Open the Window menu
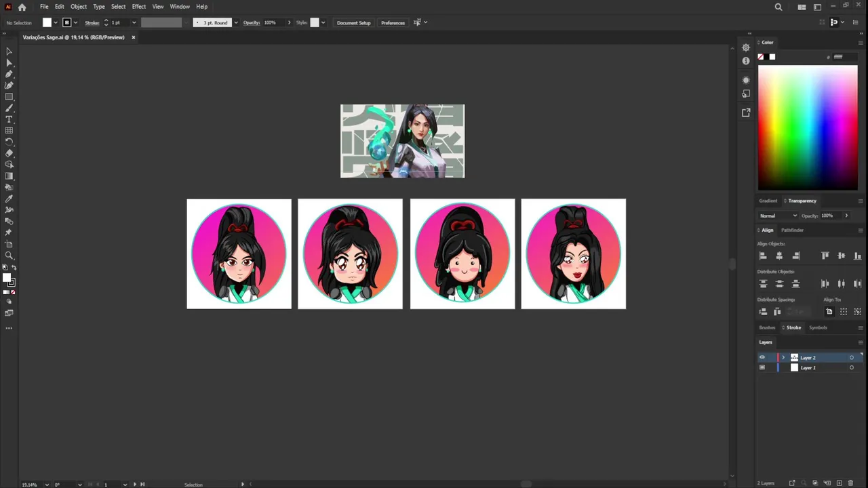The height and width of the screenshot is (488, 868). click(180, 7)
